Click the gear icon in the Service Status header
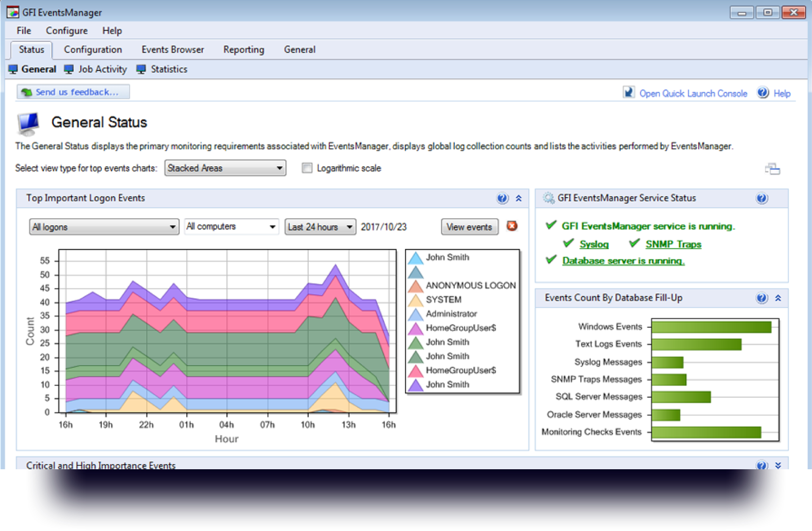 coord(549,198)
